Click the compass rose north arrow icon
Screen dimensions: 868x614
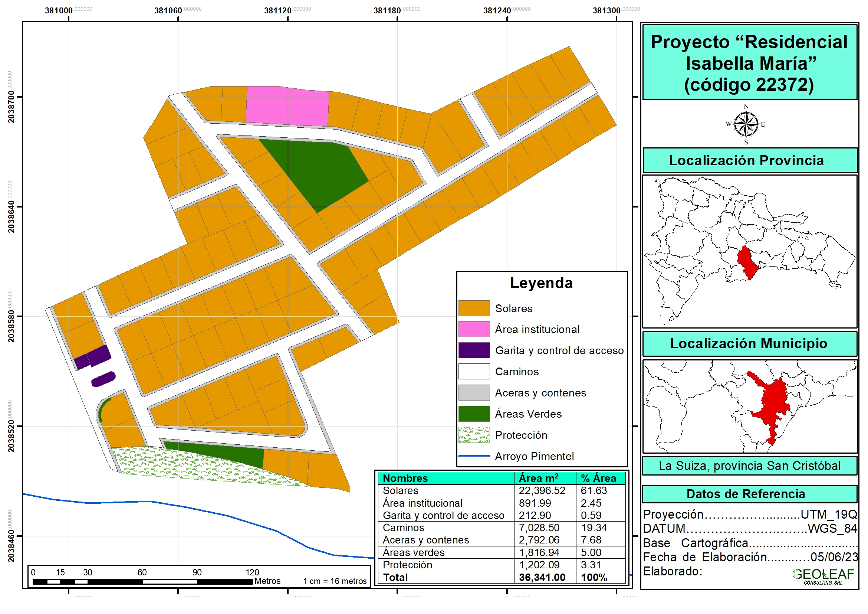coord(746,124)
